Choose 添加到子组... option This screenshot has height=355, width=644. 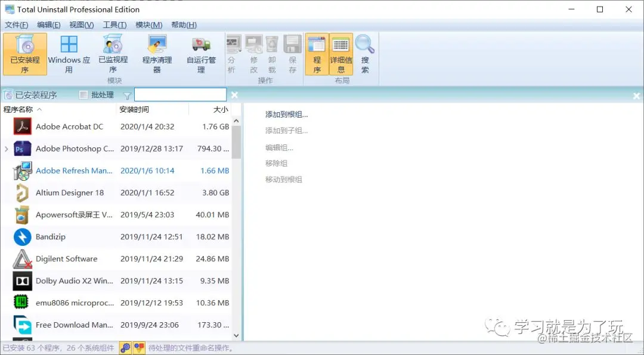click(286, 131)
